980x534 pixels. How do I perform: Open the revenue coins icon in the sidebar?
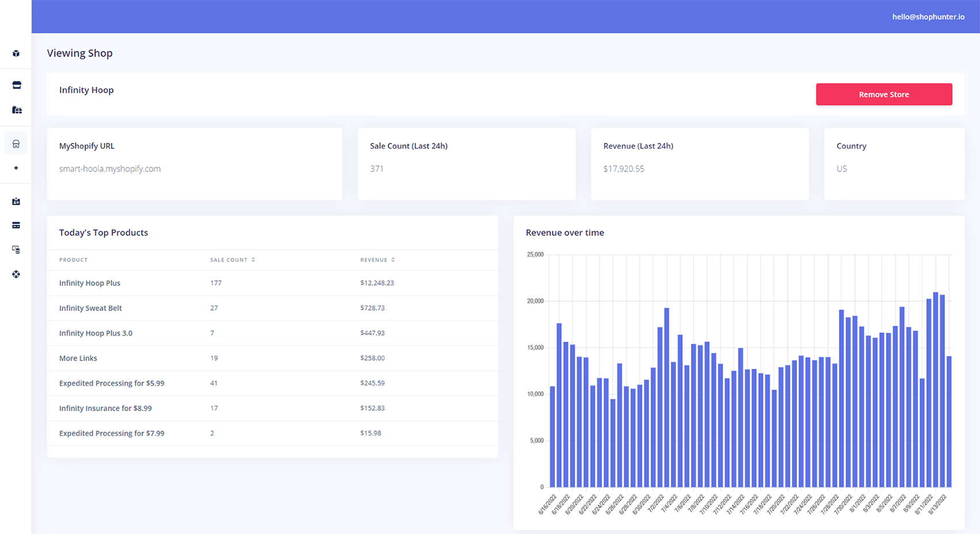tap(16, 249)
